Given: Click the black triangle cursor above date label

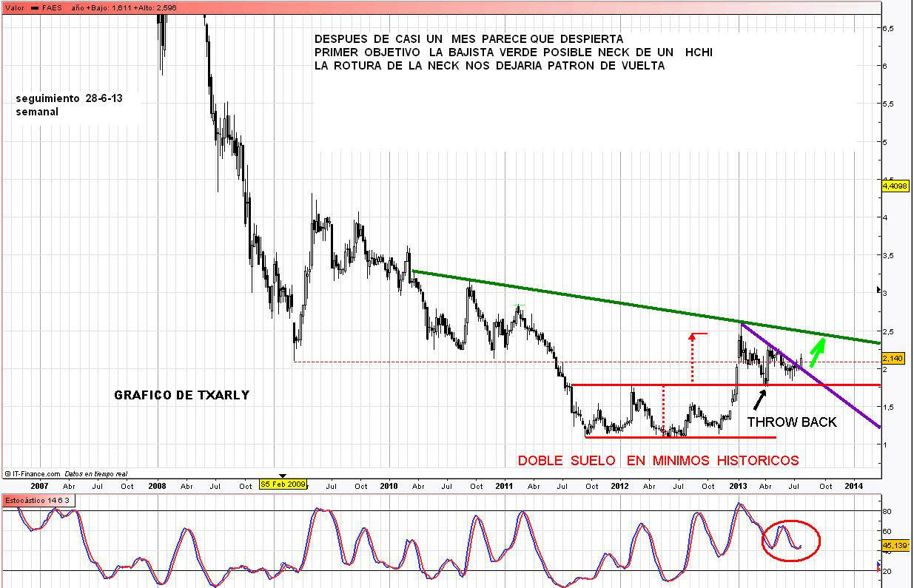Looking at the screenshot, I should coord(281,475).
